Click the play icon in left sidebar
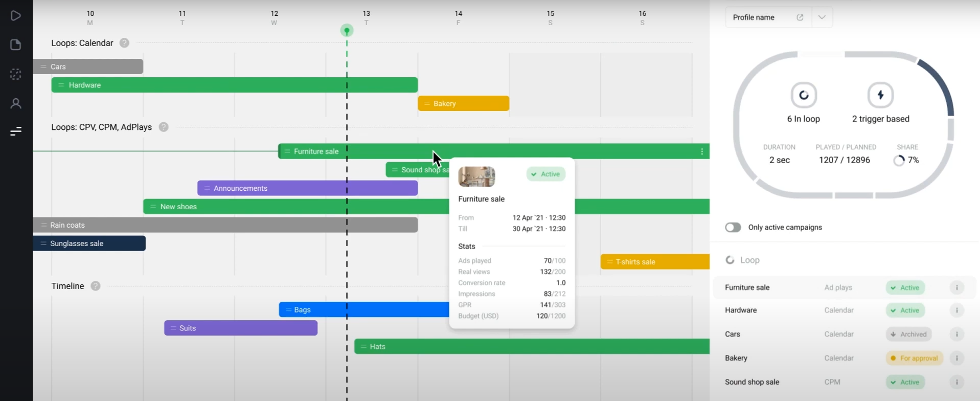The height and width of the screenshot is (401, 980). point(16,16)
